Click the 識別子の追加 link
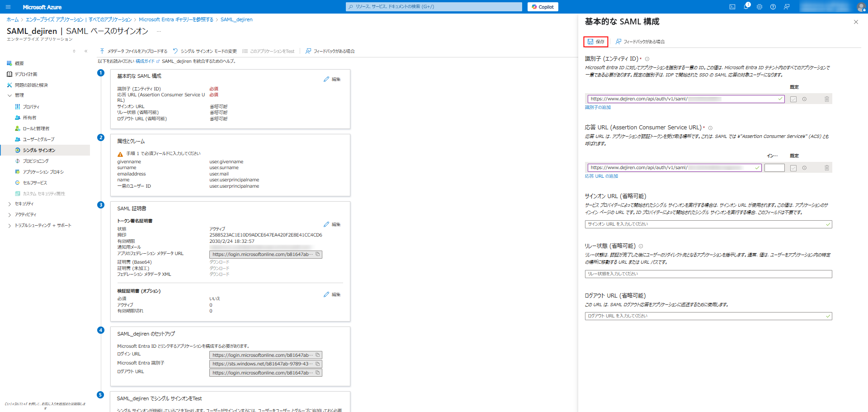868x412 pixels. (598, 108)
